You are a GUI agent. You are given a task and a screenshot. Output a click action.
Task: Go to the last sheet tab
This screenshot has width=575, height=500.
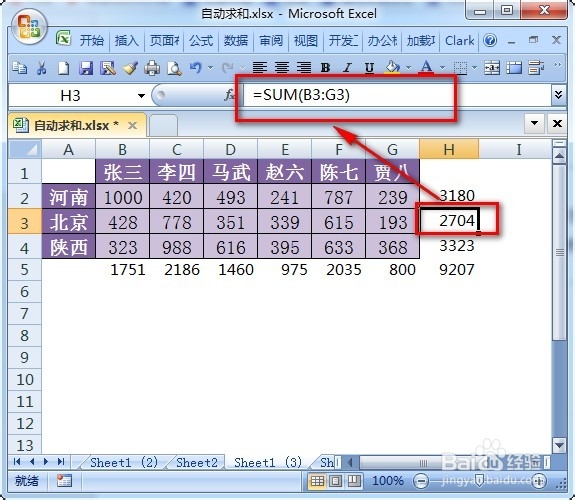(x=61, y=461)
